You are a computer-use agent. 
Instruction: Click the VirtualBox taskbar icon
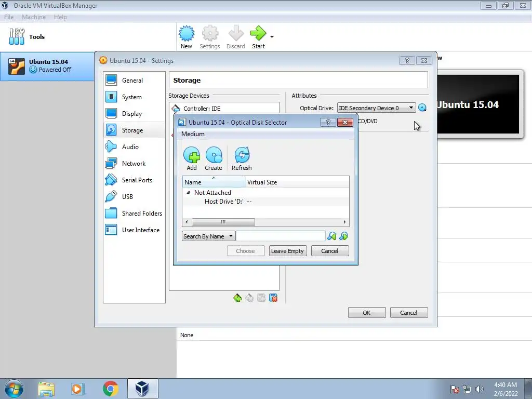[142, 389]
